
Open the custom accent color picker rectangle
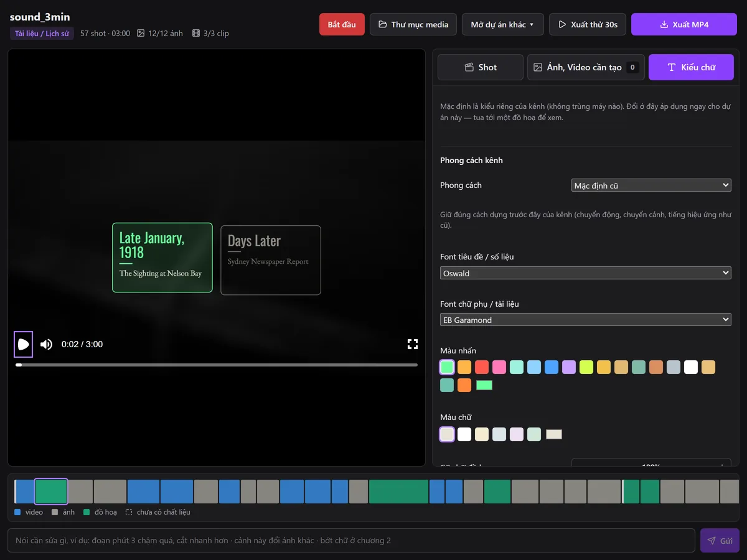coord(484,385)
